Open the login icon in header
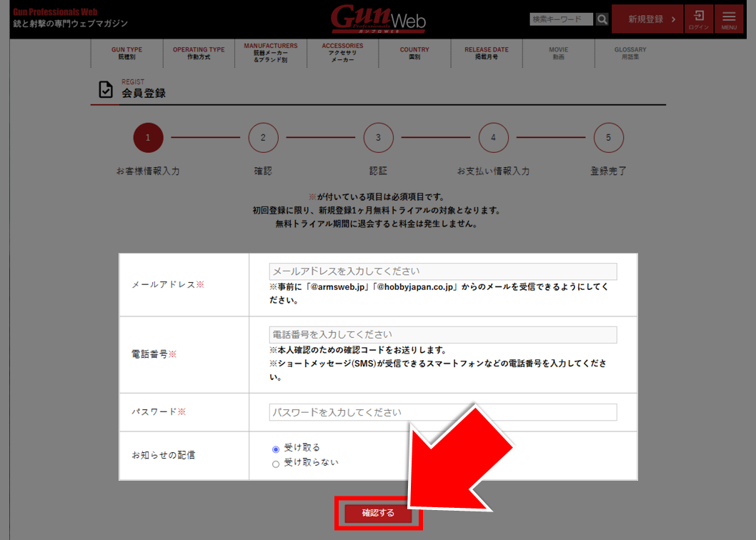756x540 pixels. [699, 19]
